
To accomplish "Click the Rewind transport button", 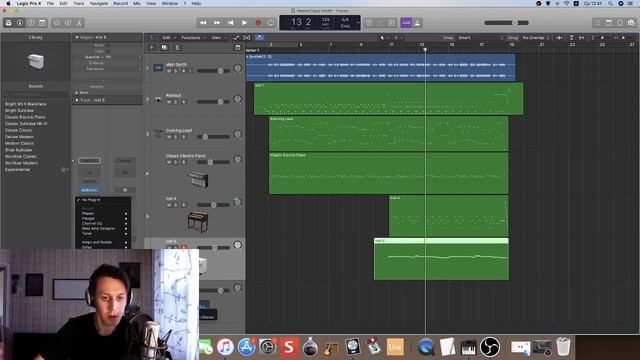I will (203, 23).
